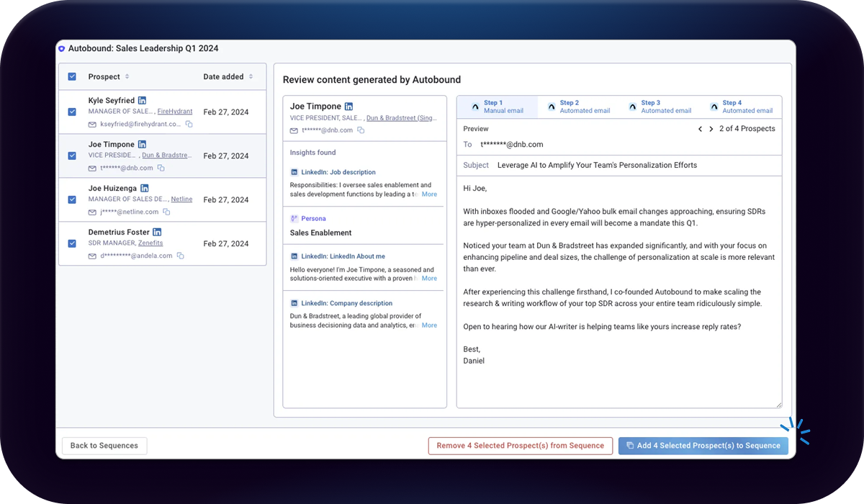This screenshot has height=504, width=864.
Task: Copy email icon in Joe Timpone review card
Action: pos(361,130)
